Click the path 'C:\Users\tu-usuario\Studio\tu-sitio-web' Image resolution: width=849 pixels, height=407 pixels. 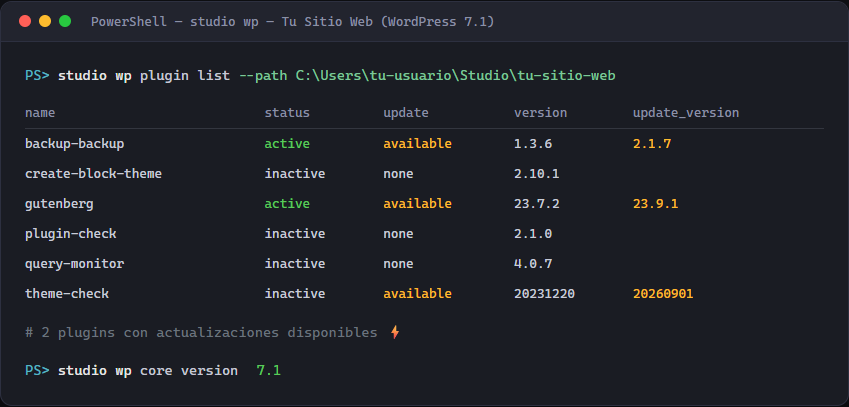tap(455, 75)
